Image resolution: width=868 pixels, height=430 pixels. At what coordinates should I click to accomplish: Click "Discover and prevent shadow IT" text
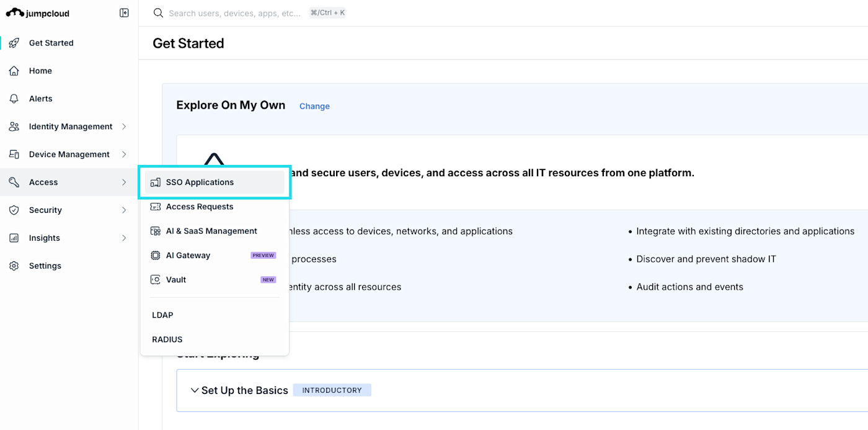(706, 259)
